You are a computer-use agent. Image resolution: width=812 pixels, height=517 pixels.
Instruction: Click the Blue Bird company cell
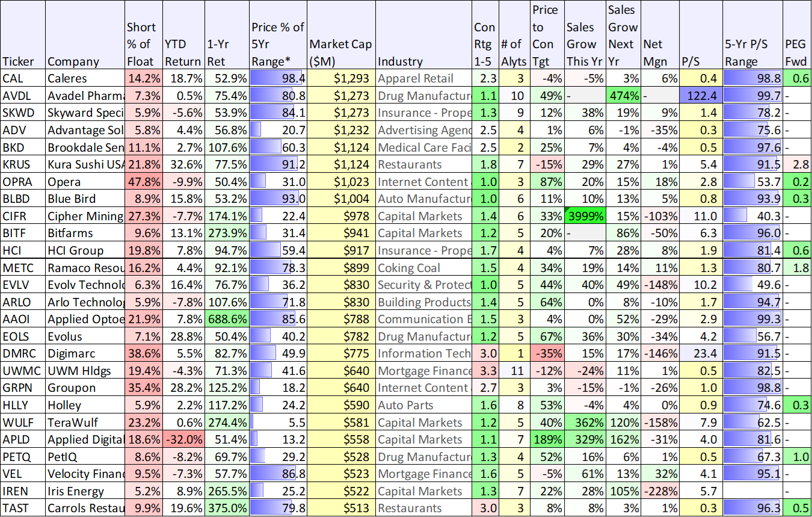point(85,199)
